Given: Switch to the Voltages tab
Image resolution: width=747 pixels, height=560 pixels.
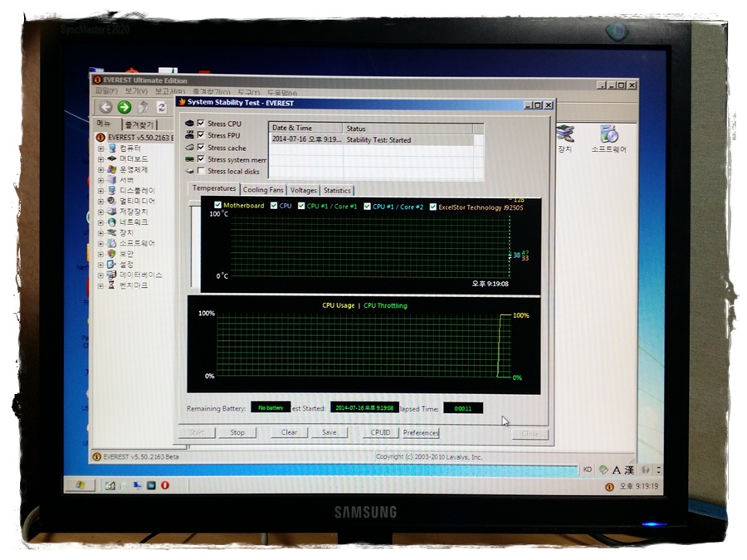Looking at the screenshot, I should 304,190.
